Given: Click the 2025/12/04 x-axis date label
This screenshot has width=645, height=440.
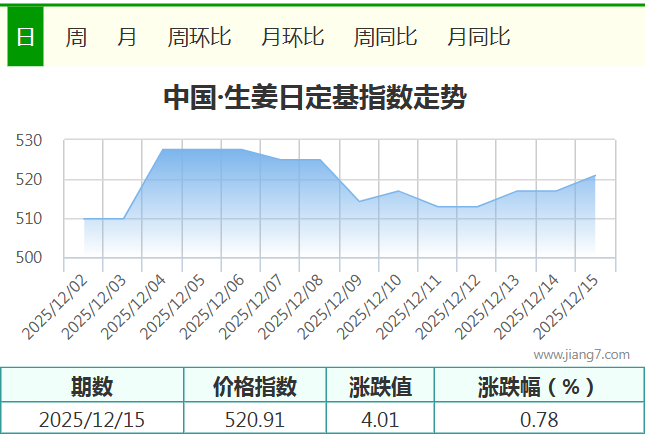Looking at the screenshot, I should (136, 307).
